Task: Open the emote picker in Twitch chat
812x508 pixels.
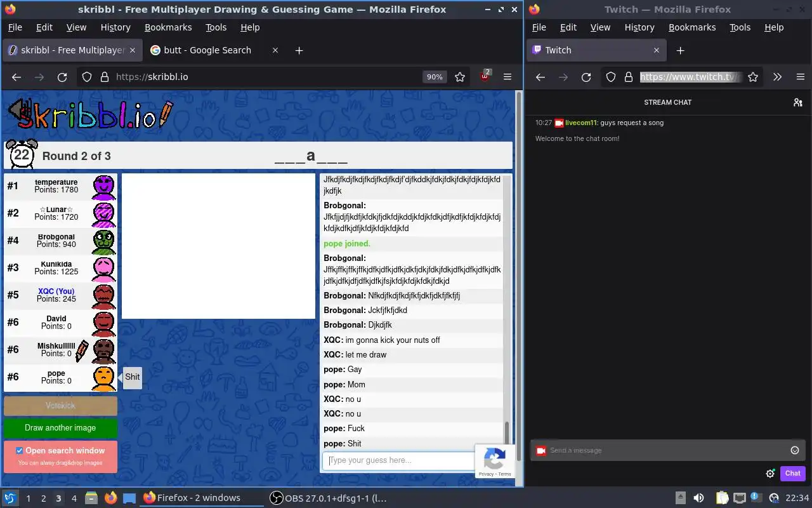Action: click(795, 450)
